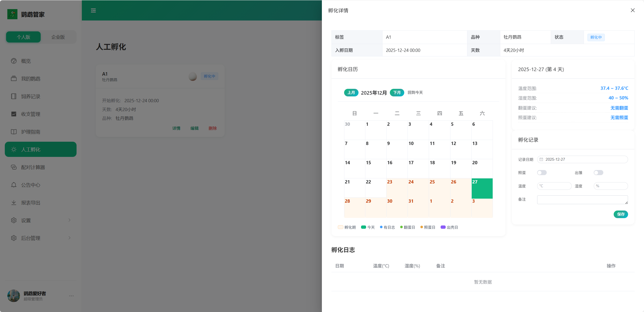Viewport: 644px width, 312px height.
Task: Open the 概览 sidebar section
Action: [26, 61]
